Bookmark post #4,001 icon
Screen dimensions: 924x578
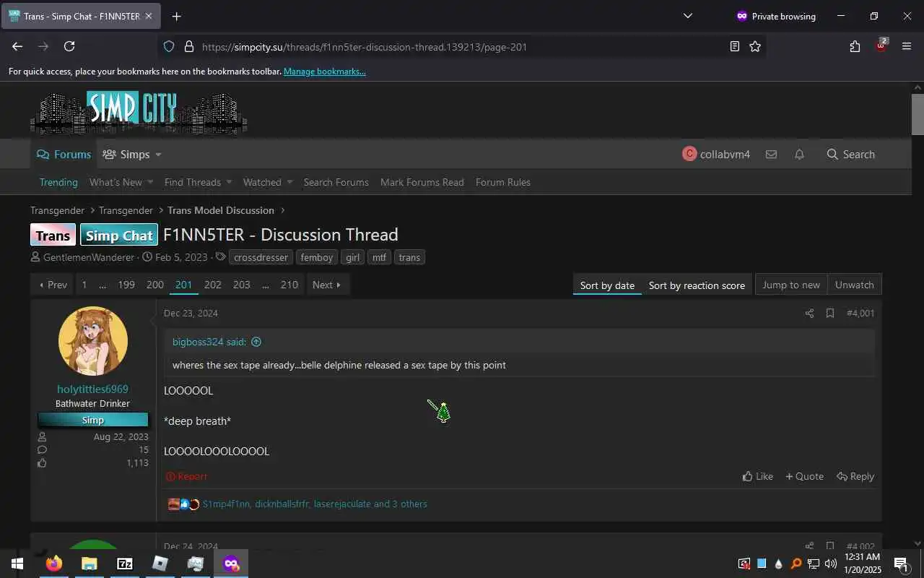[x=830, y=313]
